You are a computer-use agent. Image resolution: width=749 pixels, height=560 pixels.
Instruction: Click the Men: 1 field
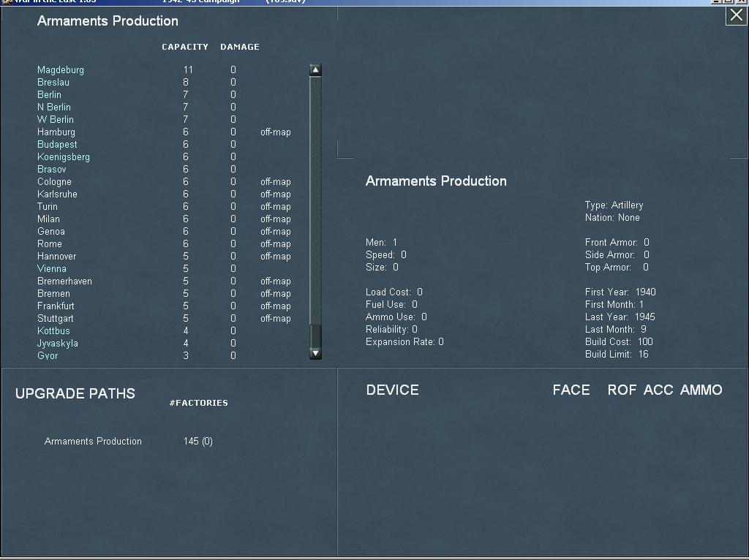(x=381, y=242)
